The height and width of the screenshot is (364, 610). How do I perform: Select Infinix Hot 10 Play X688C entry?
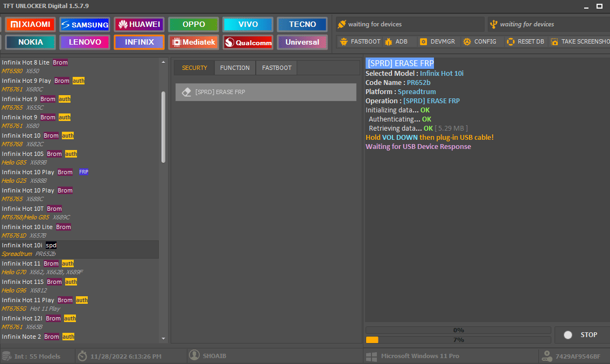(79, 194)
